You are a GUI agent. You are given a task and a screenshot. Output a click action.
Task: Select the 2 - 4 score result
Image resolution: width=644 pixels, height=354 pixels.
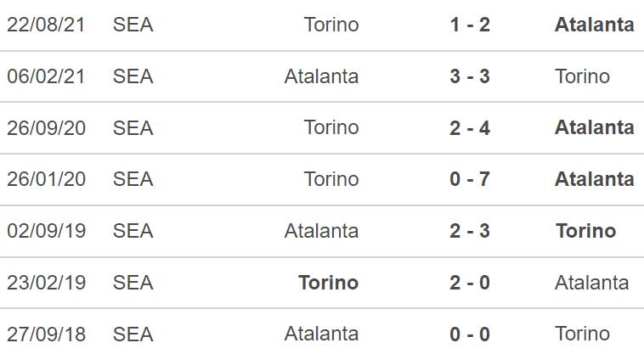coord(470,127)
